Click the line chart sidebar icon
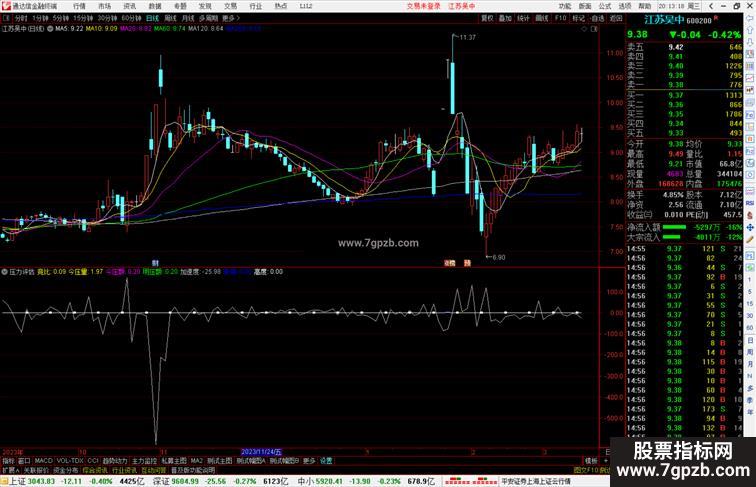 click(750, 78)
